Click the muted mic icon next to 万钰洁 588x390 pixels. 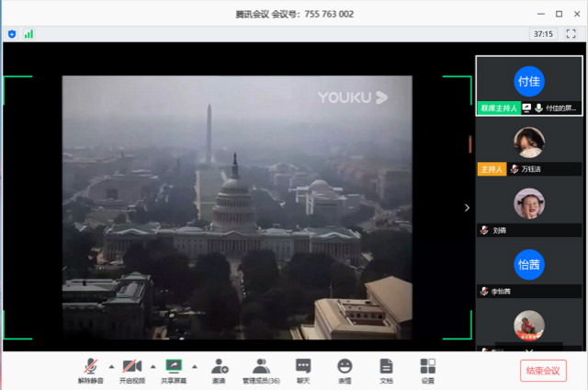pyautogui.click(x=514, y=169)
